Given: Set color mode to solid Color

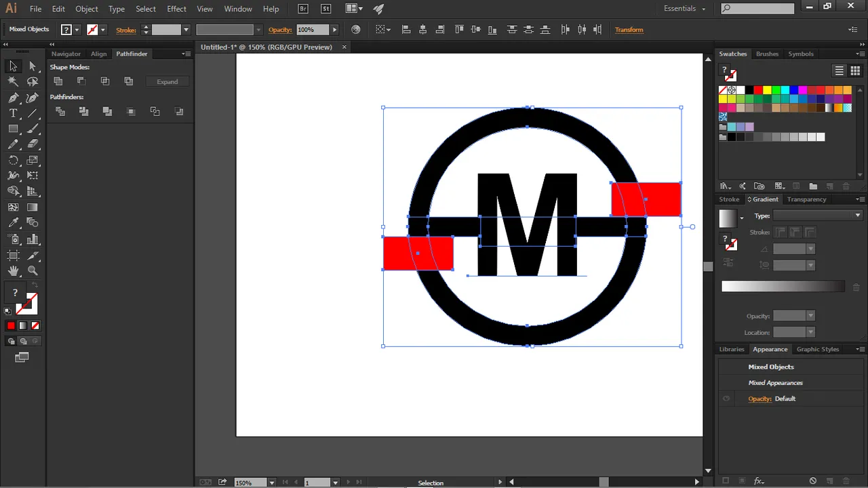Looking at the screenshot, I should pyautogui.click(x=11, y=326).
